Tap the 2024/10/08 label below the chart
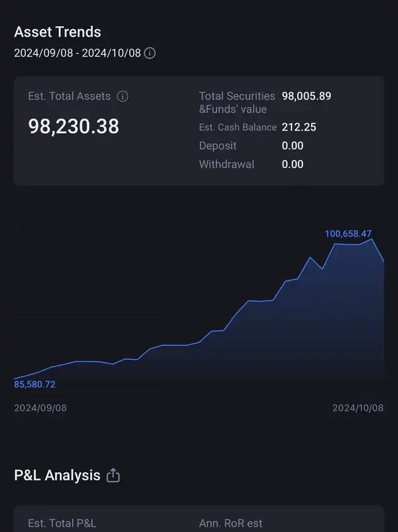This screenshot has width=398, height=532. point(358,408)
